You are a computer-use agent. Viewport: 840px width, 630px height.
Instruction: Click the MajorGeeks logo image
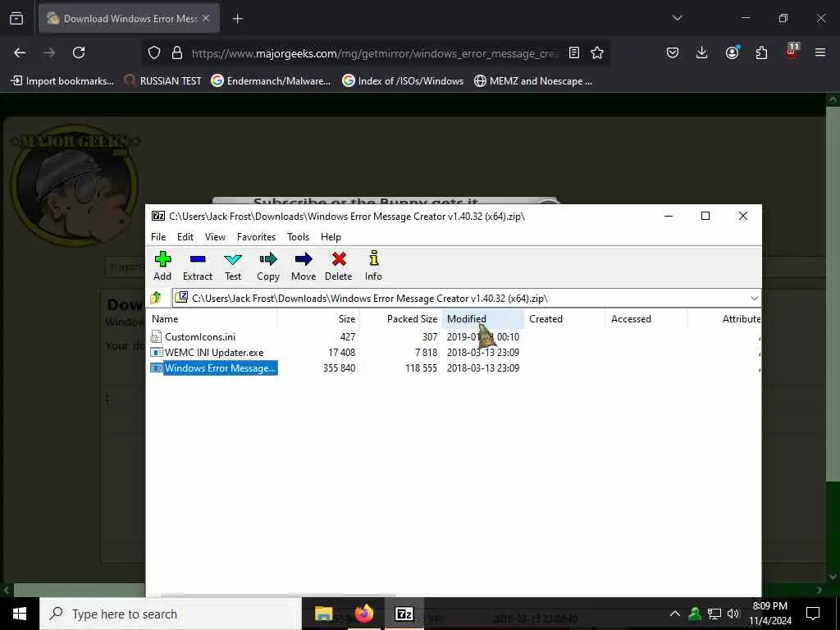click(75, 185)
